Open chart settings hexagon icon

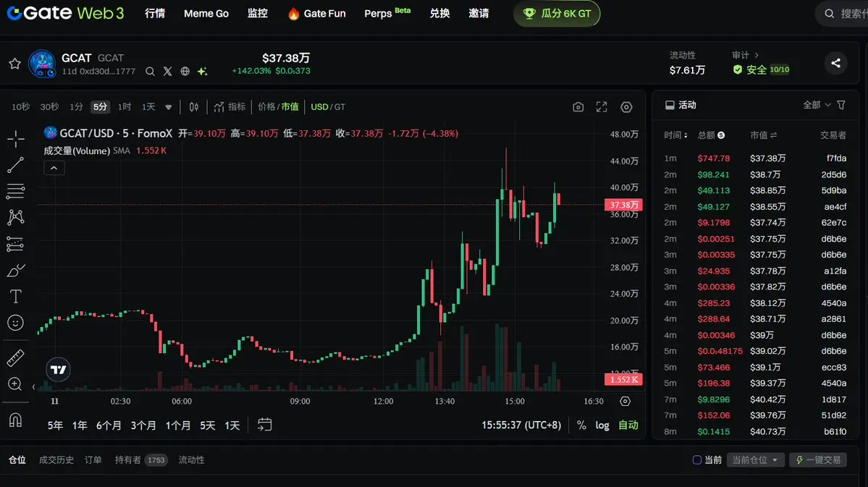click(x=626, y=107)
